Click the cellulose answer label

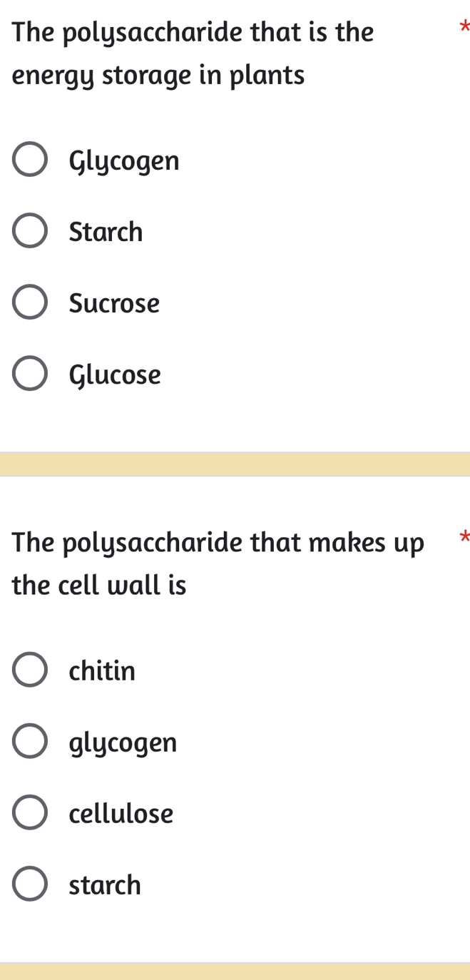tap(121, 812)
